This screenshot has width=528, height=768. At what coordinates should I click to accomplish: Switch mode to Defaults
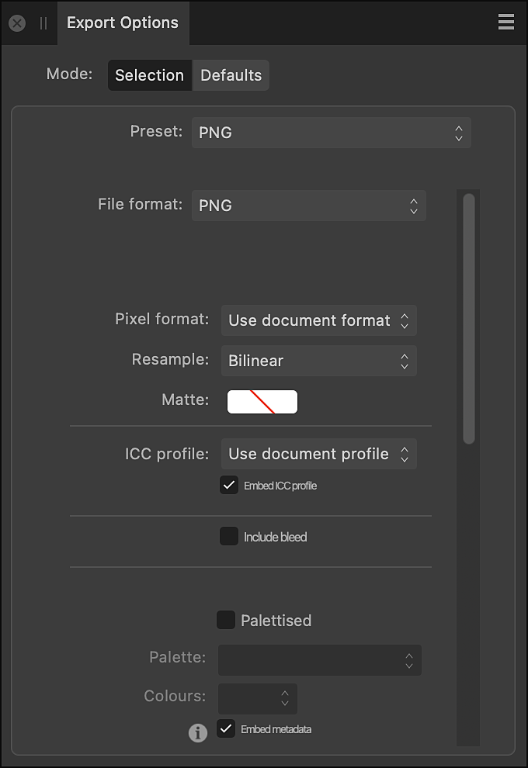tap(231, 75)
